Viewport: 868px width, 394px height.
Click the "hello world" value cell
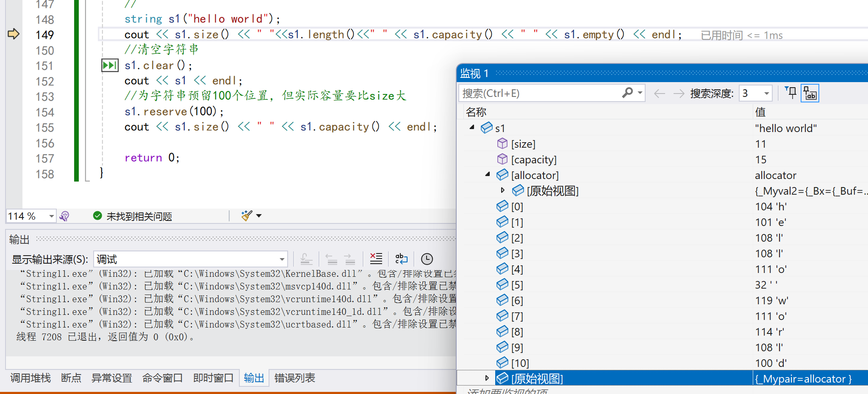click(786, 128)
